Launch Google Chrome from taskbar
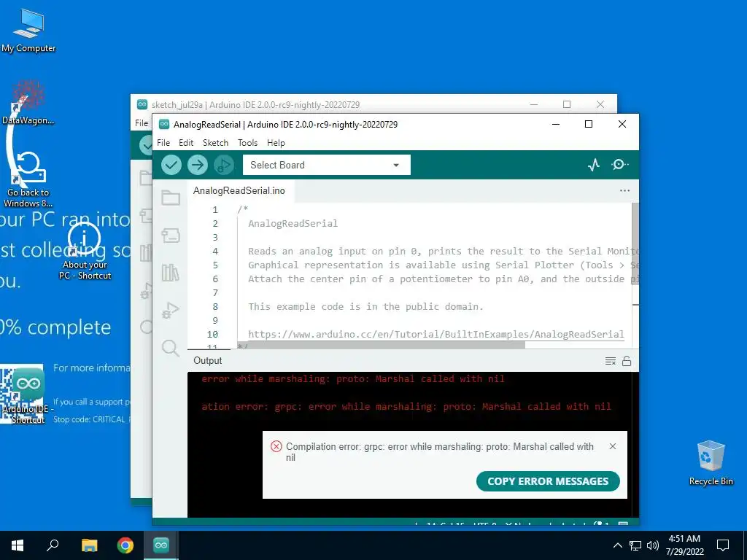This screenshot has width=747, height=560. (x=125, y=545)
